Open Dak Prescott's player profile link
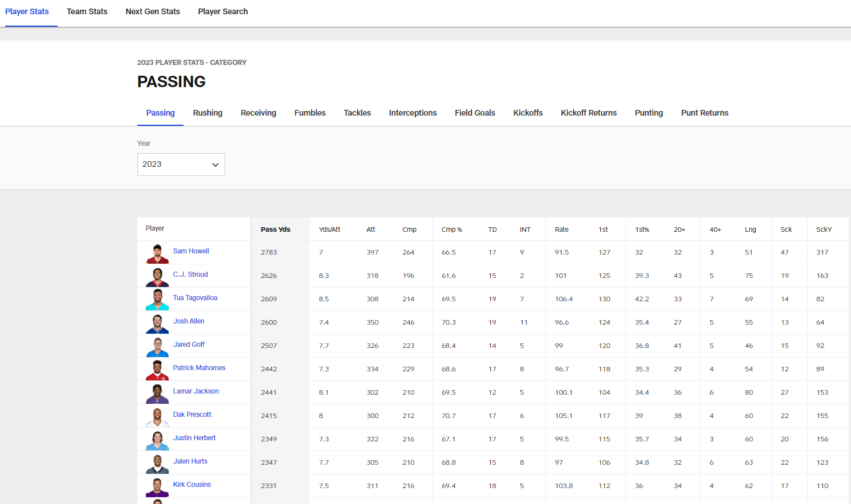Viewport: 851px width, 504px height. (x=192, y=415)
